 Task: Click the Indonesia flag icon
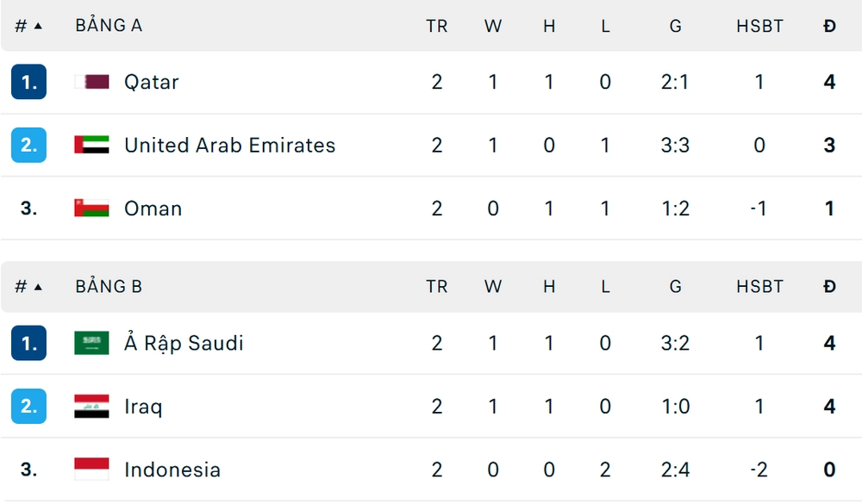(x=91, y=470)
